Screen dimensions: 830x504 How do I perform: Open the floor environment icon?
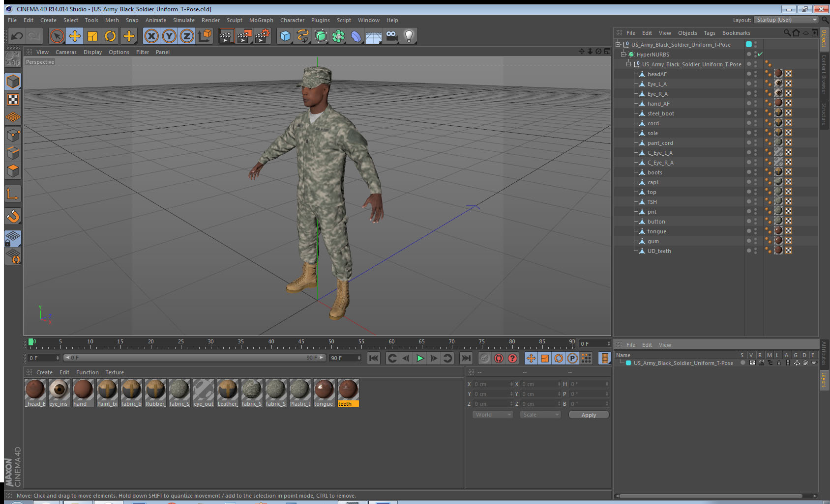(374, 36)
